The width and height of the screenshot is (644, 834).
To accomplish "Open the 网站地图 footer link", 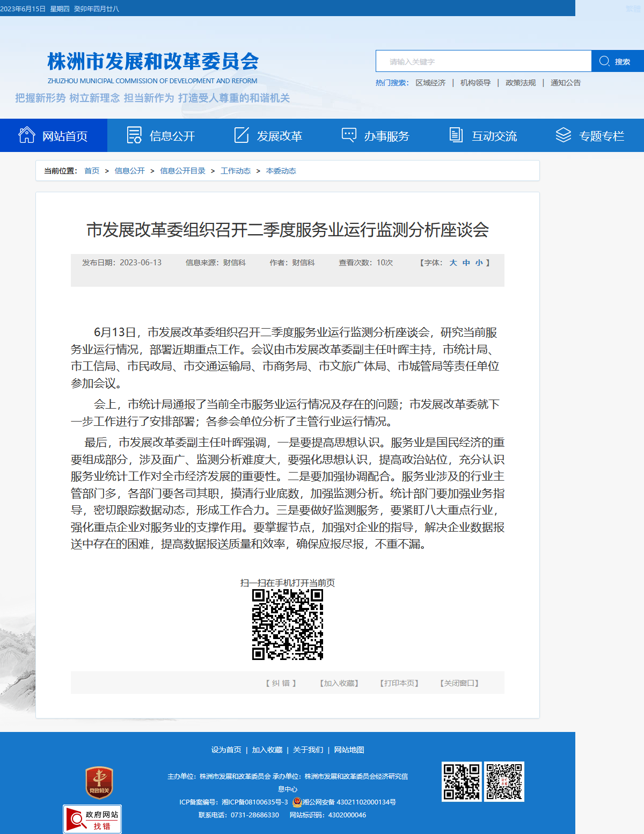I will (349, 750).
